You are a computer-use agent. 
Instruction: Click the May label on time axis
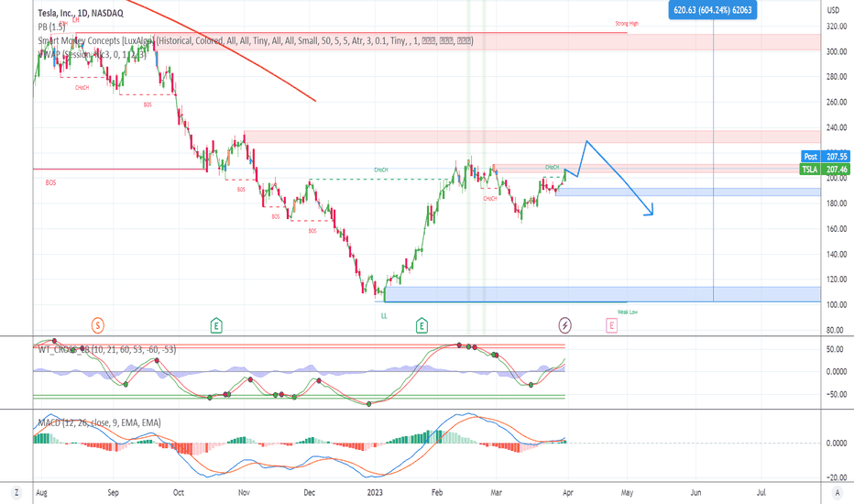[x=627, y=493]
